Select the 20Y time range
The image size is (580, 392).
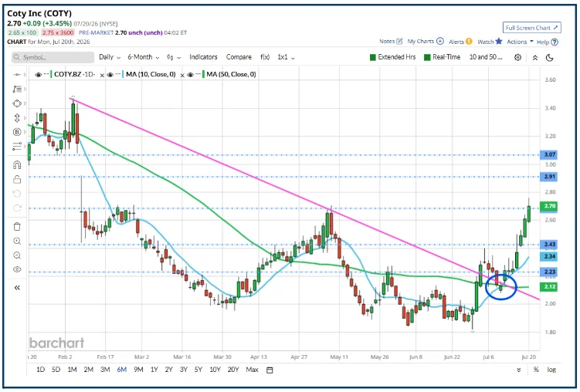click(x=233, y=370)
